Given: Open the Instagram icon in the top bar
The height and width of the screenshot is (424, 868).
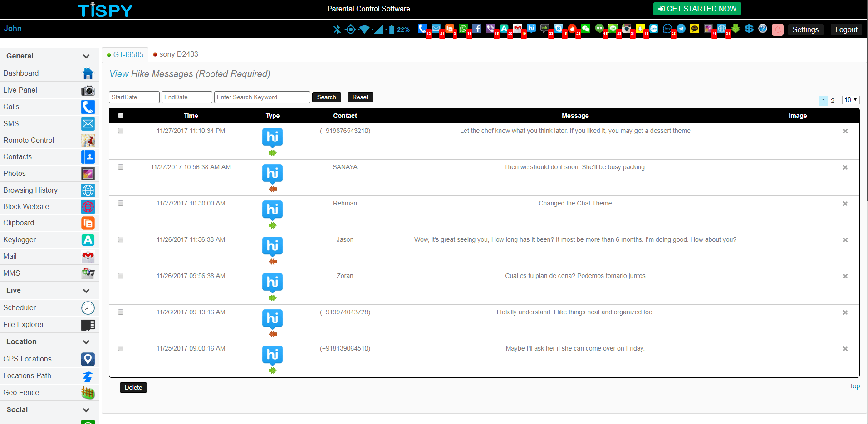Looking at the screenshot, I should (x=627, y=29).
